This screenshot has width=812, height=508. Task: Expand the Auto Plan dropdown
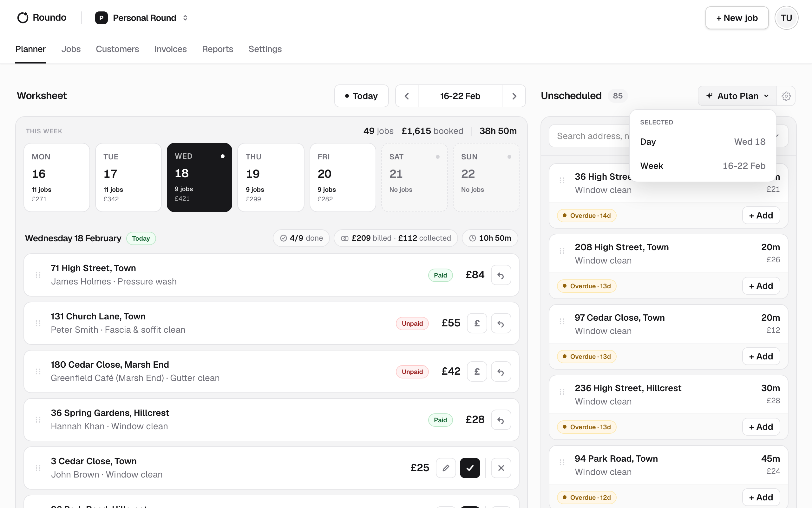click(737, 96)
